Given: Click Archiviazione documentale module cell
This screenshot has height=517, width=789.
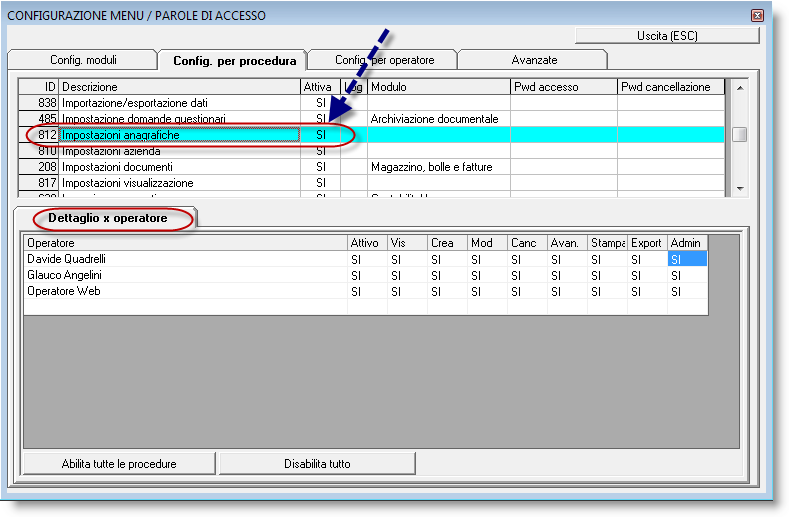Looking at the screenshot, I should pos(439,119).
